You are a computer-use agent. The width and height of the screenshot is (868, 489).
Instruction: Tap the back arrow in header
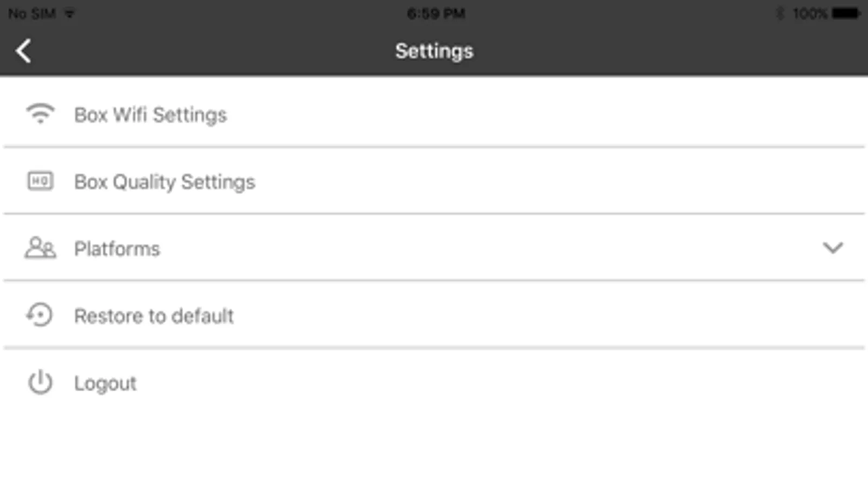point(23,52)
